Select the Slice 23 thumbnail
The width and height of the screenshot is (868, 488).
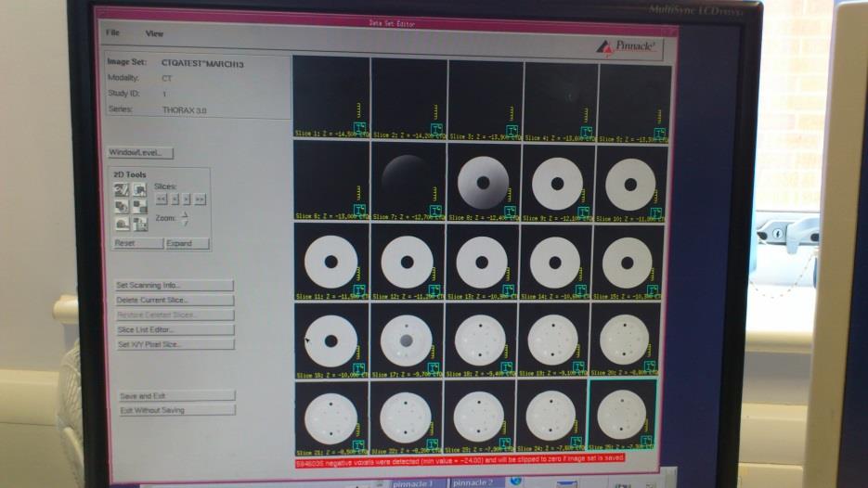click(x=478, y=416)
